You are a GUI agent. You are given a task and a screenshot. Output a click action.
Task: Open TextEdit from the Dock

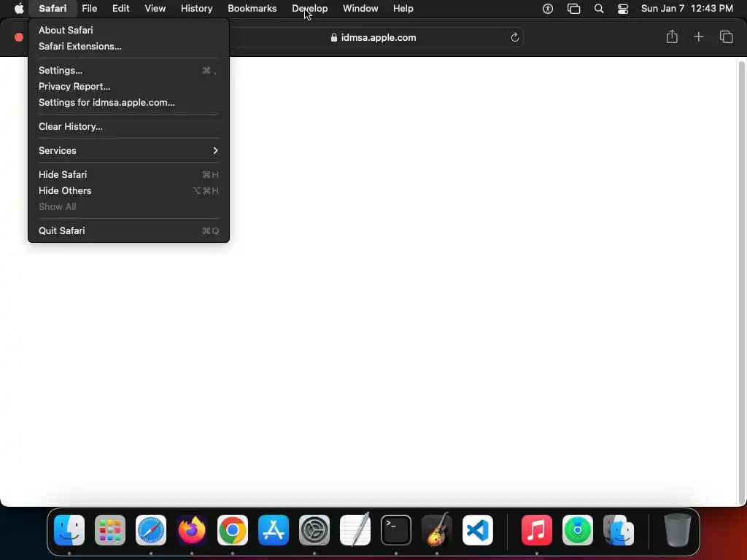click(355, 530)
